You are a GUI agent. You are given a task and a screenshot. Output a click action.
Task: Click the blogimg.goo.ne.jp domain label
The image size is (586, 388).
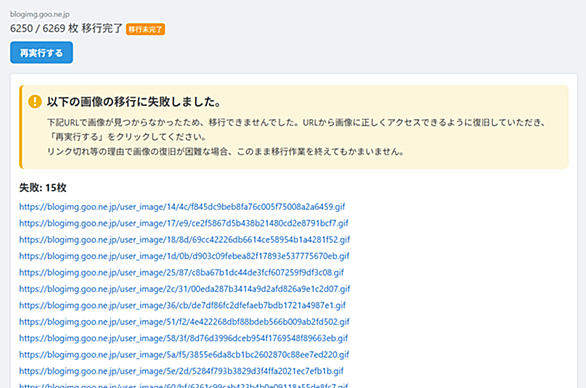tap(40, 14)
